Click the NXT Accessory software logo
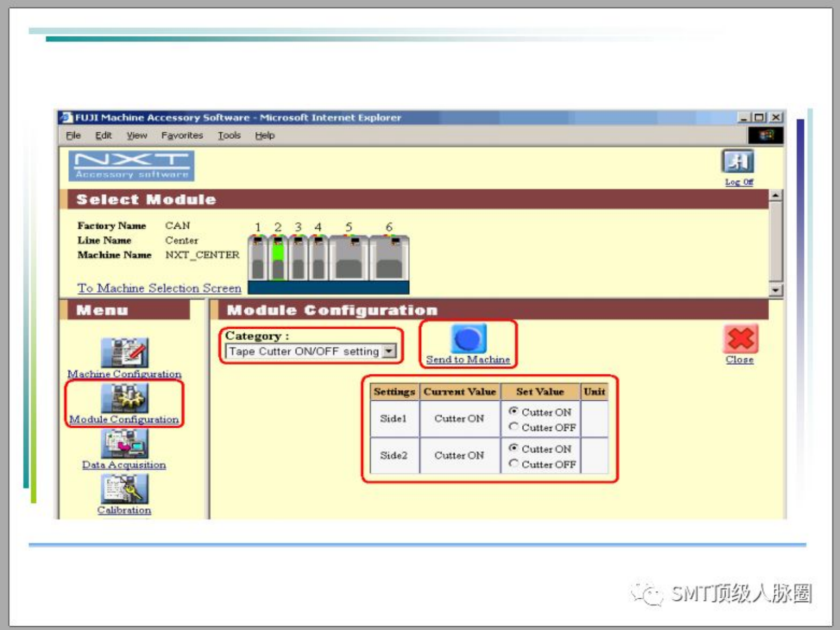 tap(131, 166)
